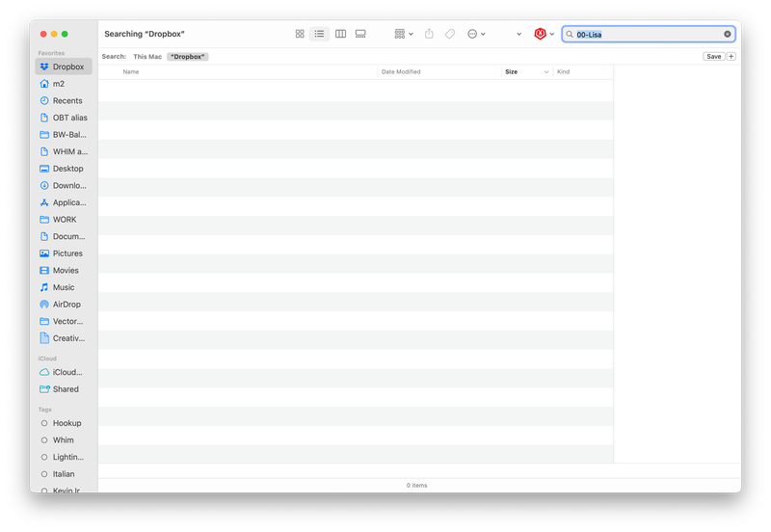771x532 pixels.
Task: Open the blank toolbar chevron dropdown
Action: click(x=518, y=34)
